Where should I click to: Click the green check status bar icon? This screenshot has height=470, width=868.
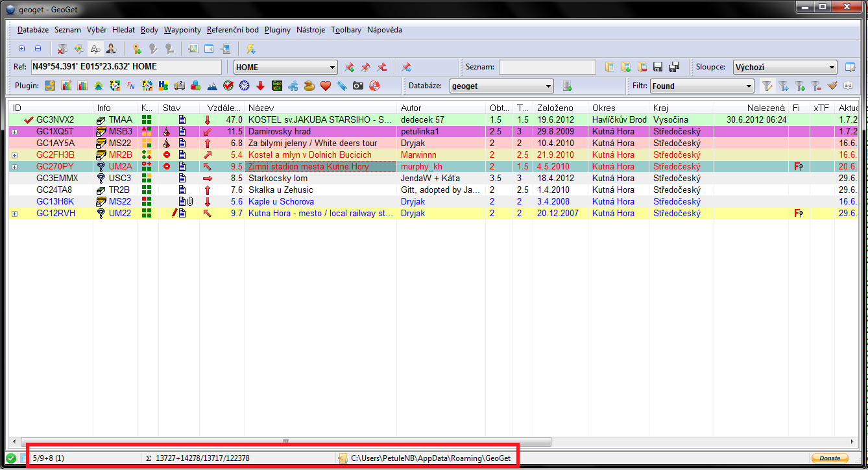(x=11, y=458)
